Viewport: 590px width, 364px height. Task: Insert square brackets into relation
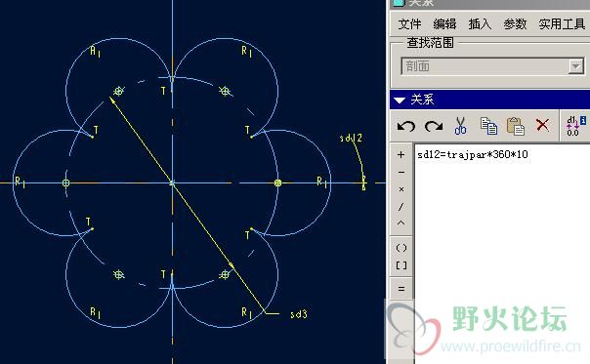401,265
